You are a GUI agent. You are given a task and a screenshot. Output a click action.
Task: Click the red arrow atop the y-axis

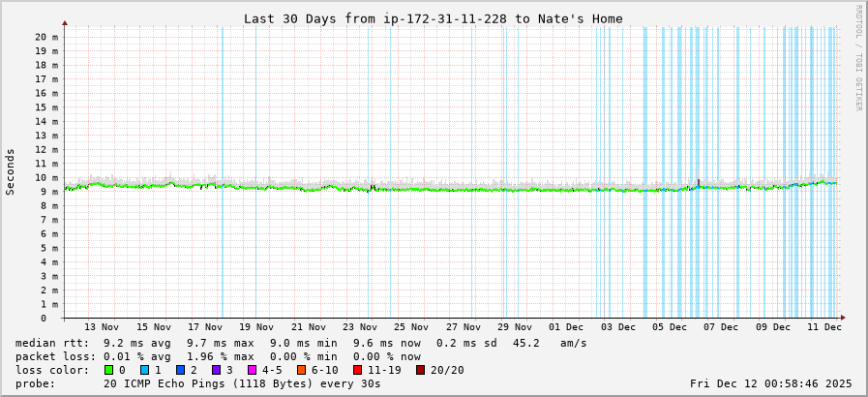coord(65,22)
